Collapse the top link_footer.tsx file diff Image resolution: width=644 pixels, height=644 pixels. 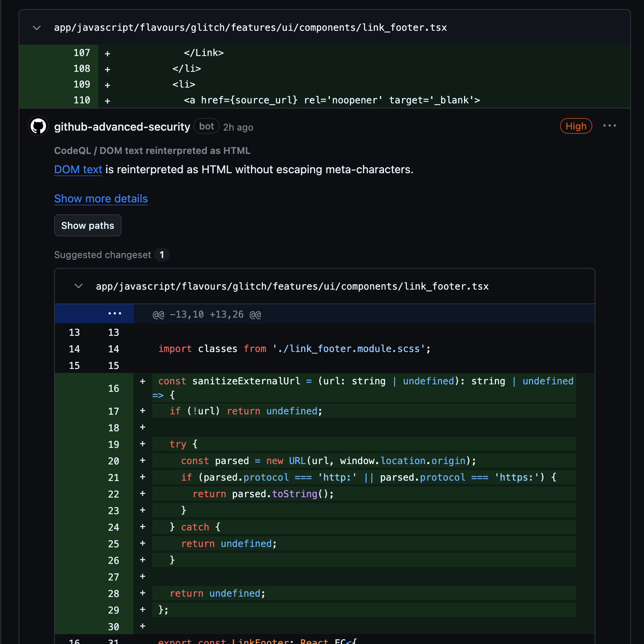click(x=37, y=28)
